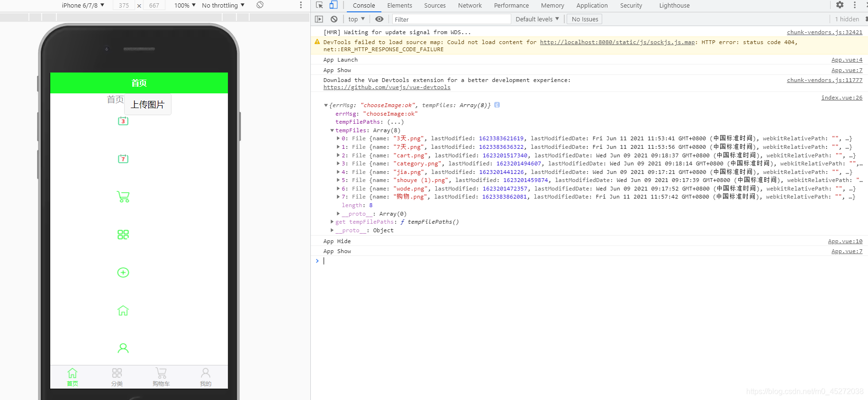Switch to the Performance tab
Image resolution: width=868 pixels, height=400 pixels.
tap(511, 6)
